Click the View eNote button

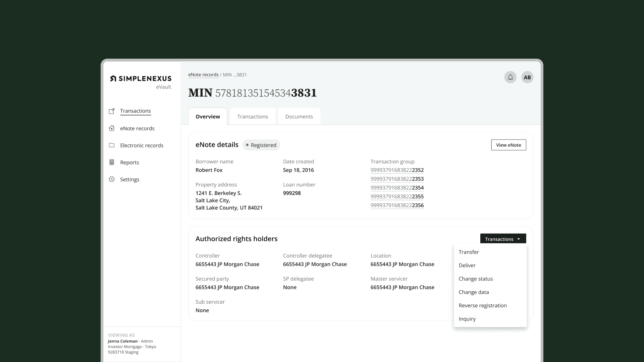pyautogui.click(x=508, y=145)
